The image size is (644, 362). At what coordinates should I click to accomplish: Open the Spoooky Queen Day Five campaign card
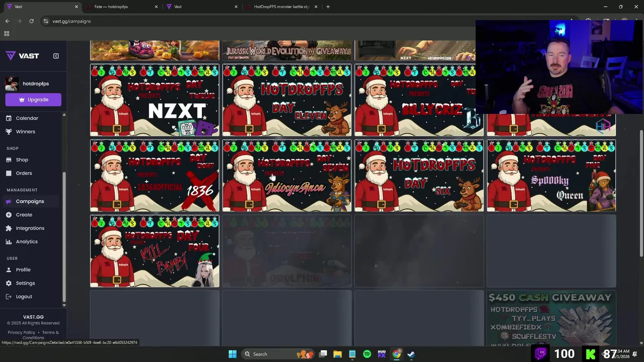click(x=551, y=175)
